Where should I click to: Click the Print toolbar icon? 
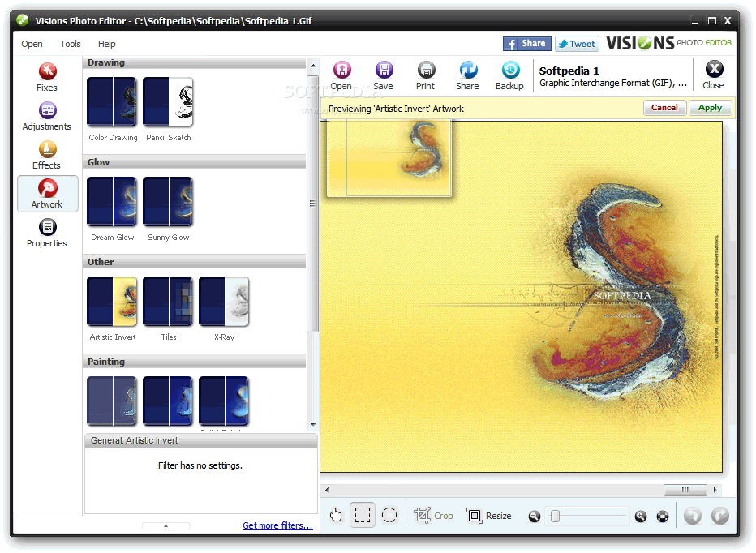pyautogui.click(x=426, y=75)
